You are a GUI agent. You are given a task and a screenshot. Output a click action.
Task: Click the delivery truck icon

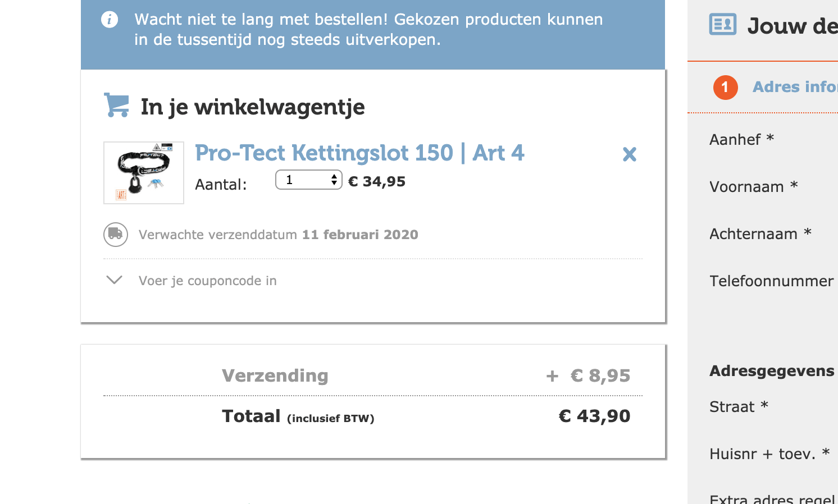pyautogui.click(x=115, y=235)
